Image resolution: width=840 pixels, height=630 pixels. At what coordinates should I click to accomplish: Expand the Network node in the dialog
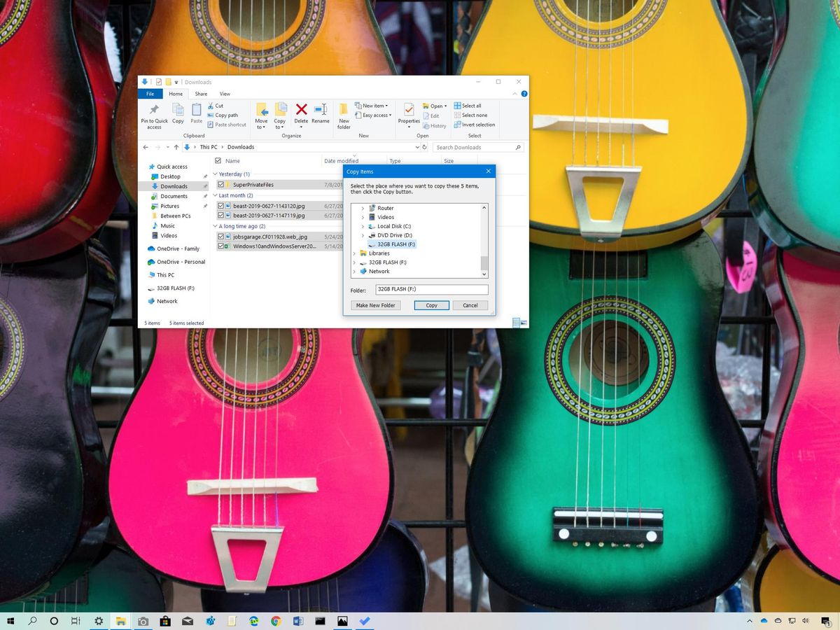(355, 271)
